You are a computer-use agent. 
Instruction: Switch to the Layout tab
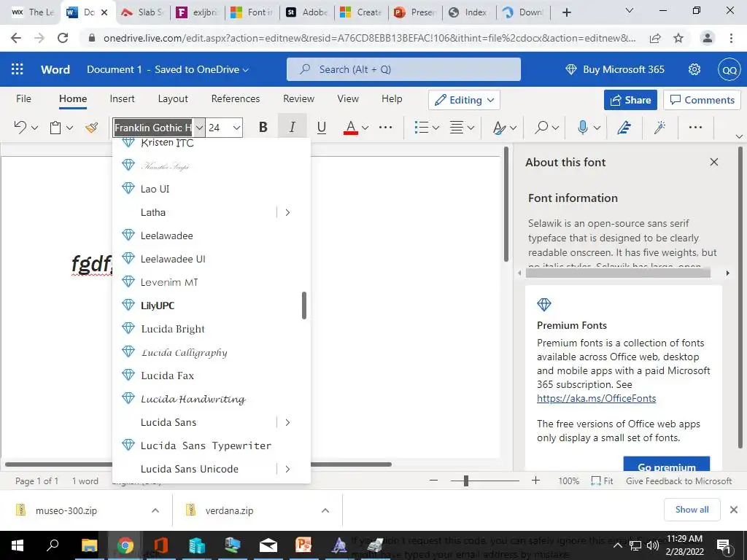[x=173, y=98]
